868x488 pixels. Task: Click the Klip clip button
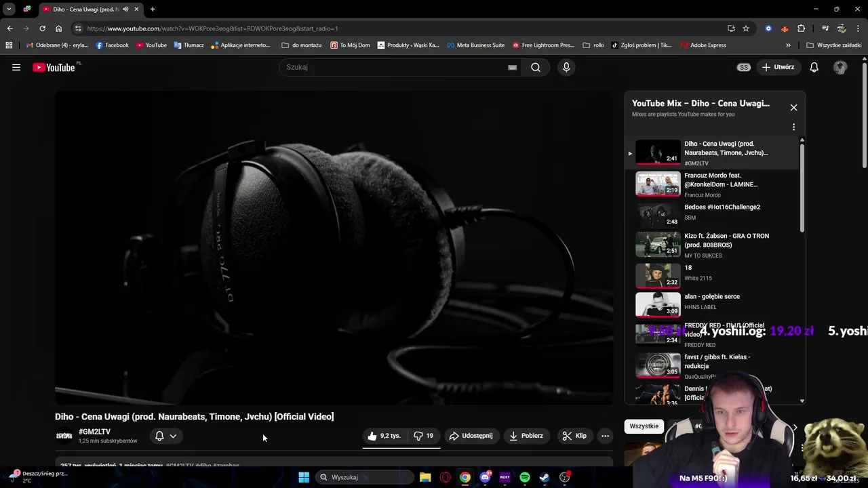point(574,436)
